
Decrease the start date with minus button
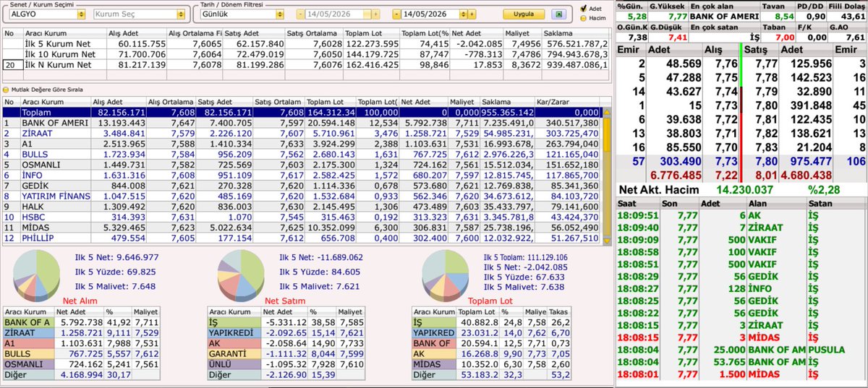(x=299, y=14)
